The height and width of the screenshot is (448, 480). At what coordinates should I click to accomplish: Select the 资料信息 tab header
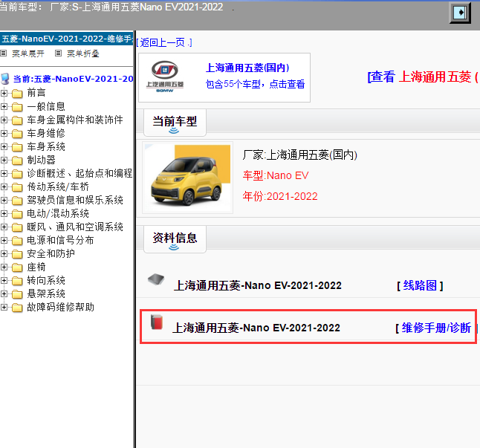tap(175, 239)
